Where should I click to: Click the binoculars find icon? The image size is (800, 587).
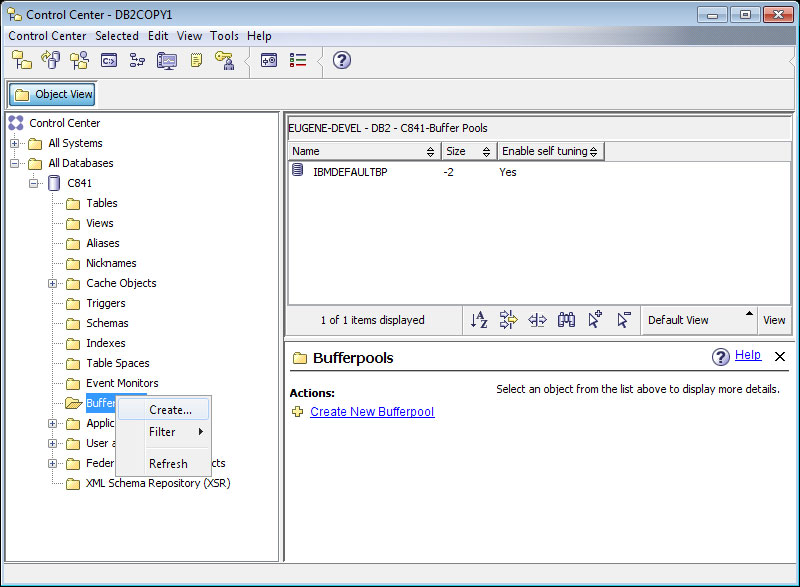566,320
